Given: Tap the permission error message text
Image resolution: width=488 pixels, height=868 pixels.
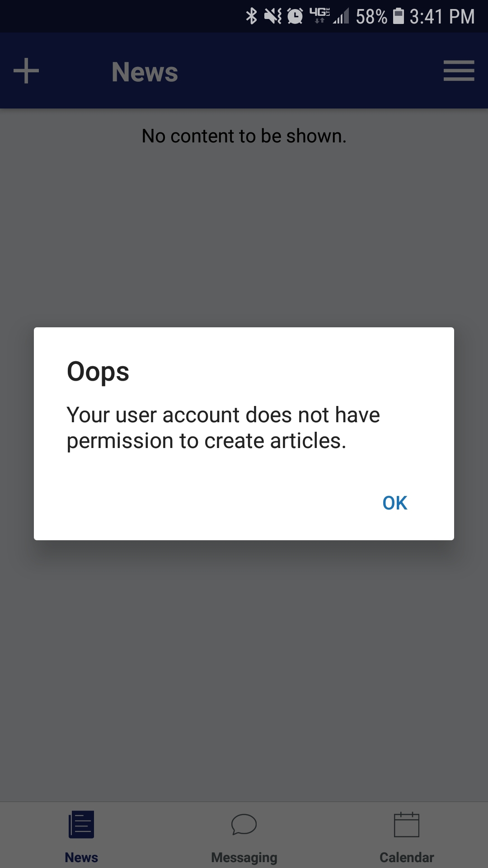Looking at the screenshot, I should pyautogui.click(x=223, y=428).
